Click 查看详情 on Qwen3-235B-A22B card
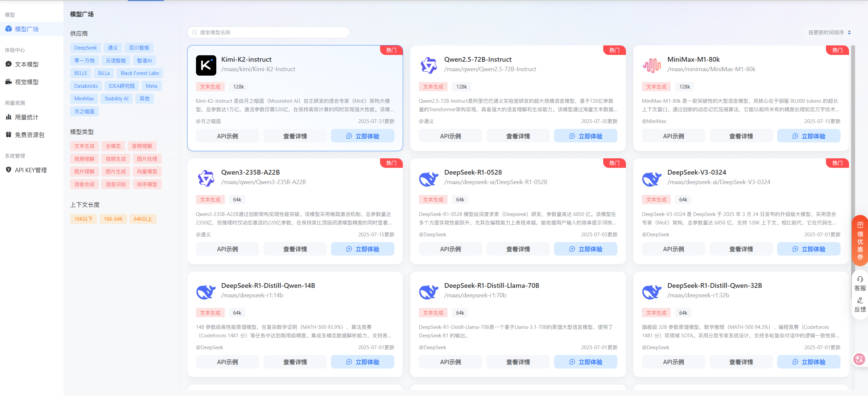 click(x=295, y=249)
